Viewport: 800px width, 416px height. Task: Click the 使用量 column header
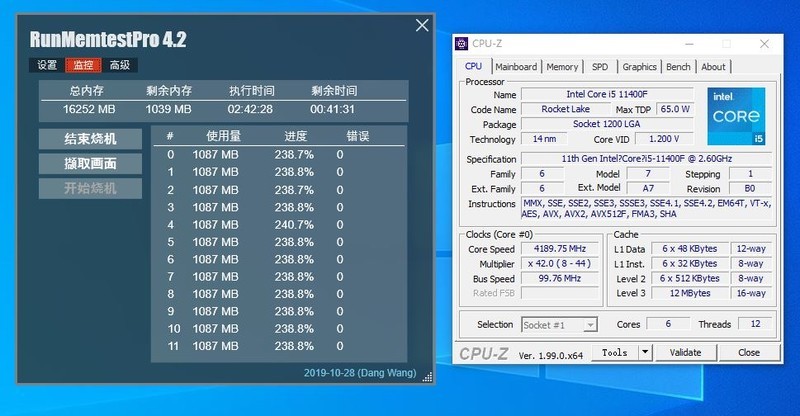223,136
